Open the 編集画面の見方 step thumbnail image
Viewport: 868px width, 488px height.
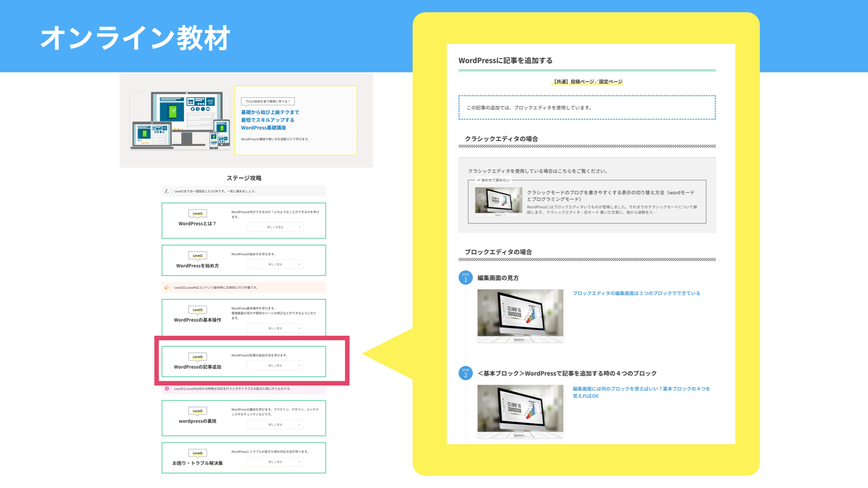tap(520, 316)
